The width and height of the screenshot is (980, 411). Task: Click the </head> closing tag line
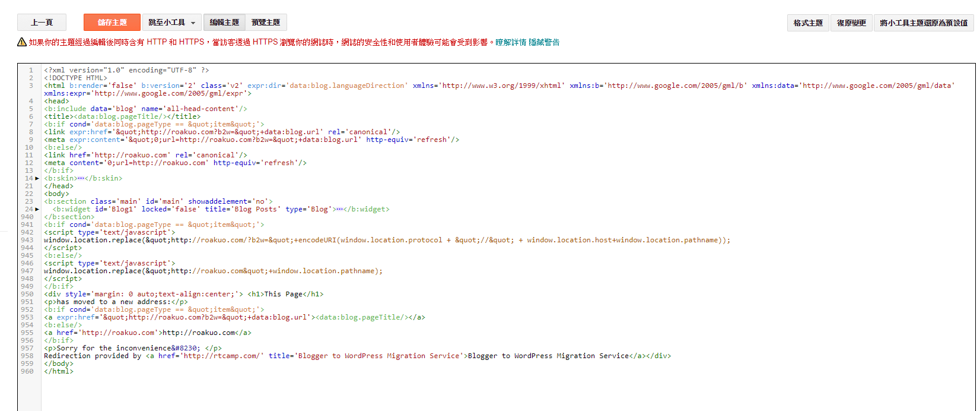(x=59, y=186)
